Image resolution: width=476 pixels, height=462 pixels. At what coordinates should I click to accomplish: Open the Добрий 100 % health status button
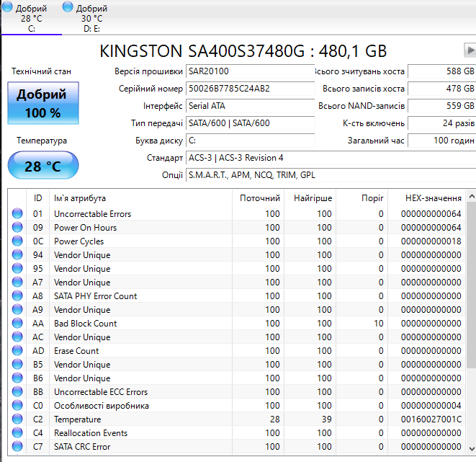pyautogui.click(x=43, y=103)
